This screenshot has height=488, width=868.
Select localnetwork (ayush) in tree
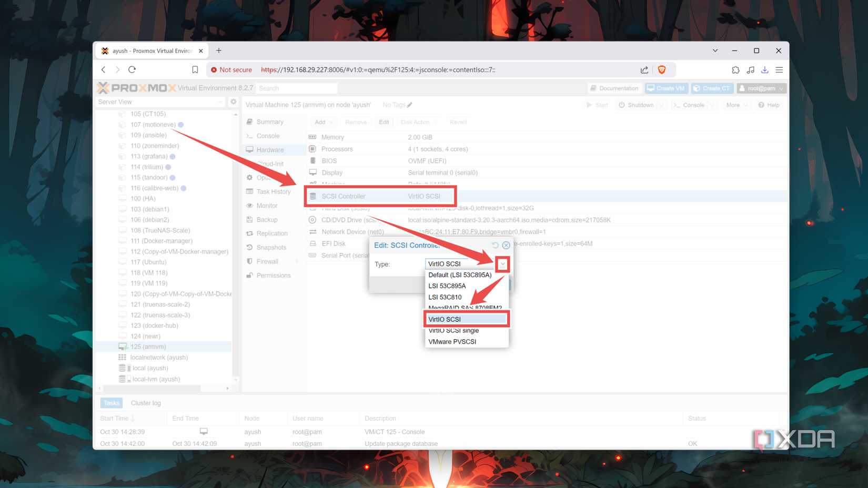(x=163, y=357)
